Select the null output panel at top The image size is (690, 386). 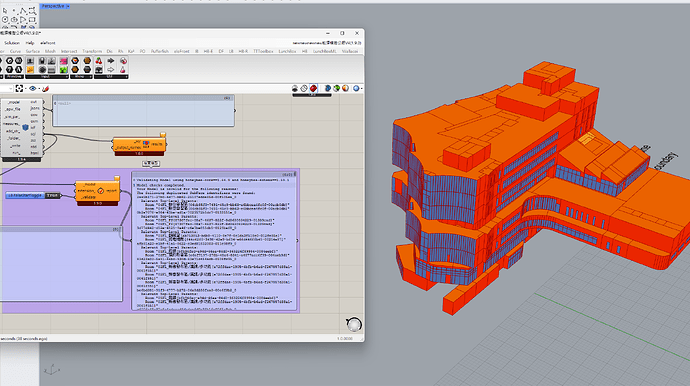(143, 110)
